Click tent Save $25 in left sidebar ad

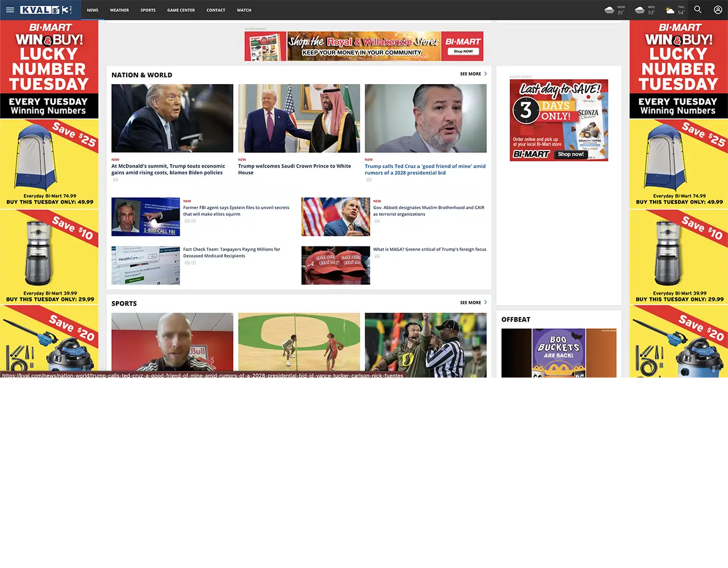pos(49,164)
